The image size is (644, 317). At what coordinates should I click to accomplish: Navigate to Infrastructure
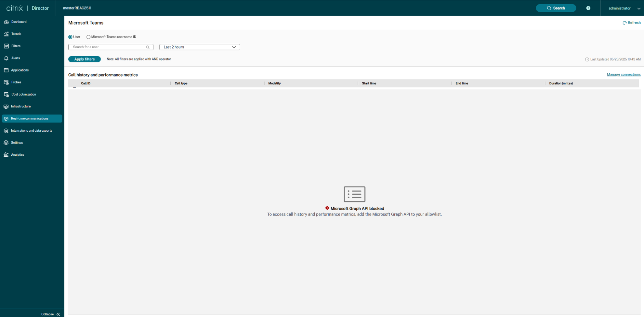[x=21, y=106]
